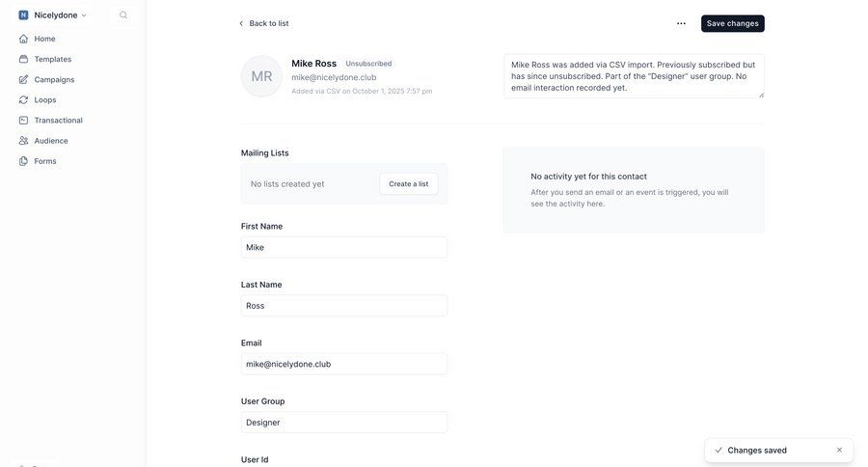Click the Create a list button
Screen dimensions: 868x467
tap(408, 183)
